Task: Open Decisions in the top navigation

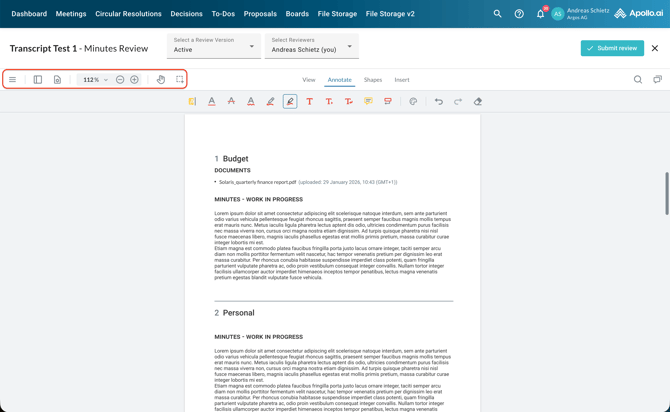Action: [186, 14]
